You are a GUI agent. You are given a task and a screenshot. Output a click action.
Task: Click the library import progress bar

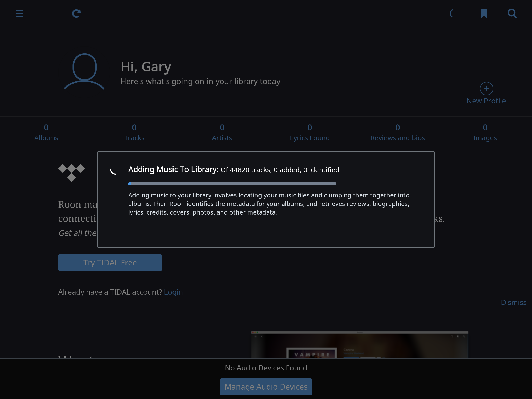pyautogui.click(x=232, y=184)
